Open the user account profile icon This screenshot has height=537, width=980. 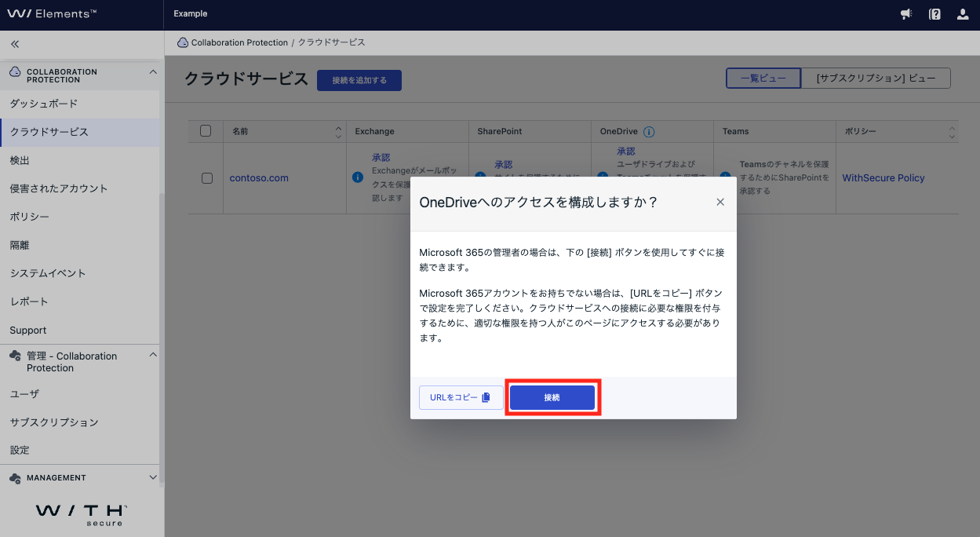click(x=963, y=14)
